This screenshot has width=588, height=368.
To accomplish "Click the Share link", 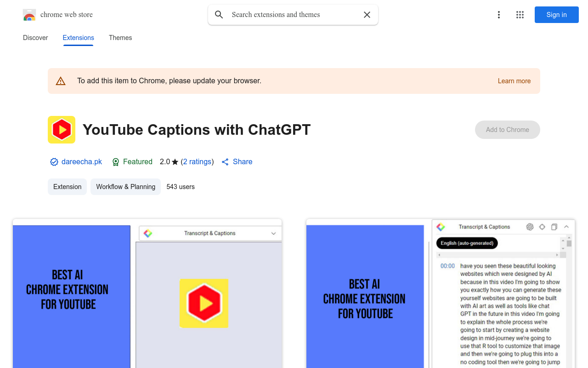I will point(237,162).
